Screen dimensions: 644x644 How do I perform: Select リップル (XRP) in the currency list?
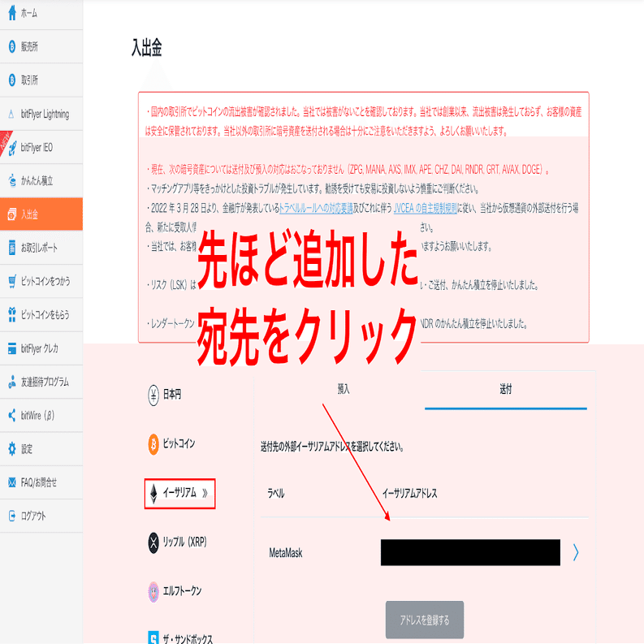[184, 542]
